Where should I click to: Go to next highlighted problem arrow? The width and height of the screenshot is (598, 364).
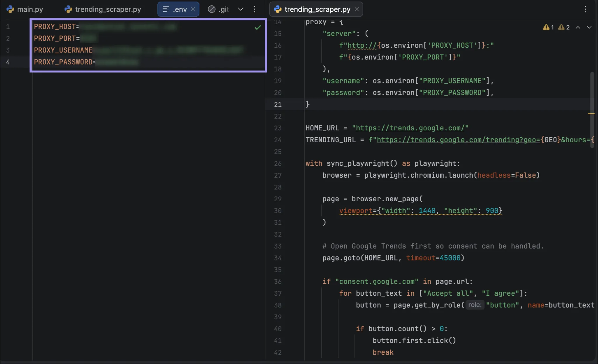click(x=589, y=27)
